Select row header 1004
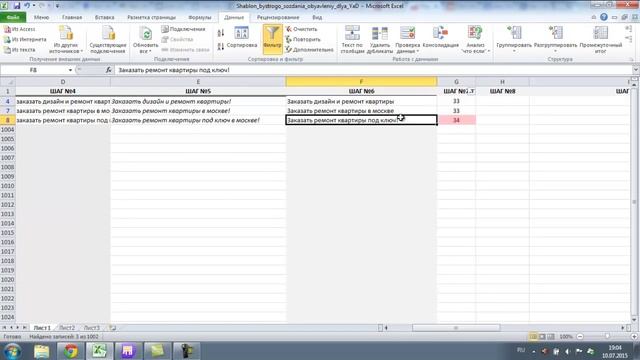Viewport: 640px width, 360px height. (x=7, y=129)
